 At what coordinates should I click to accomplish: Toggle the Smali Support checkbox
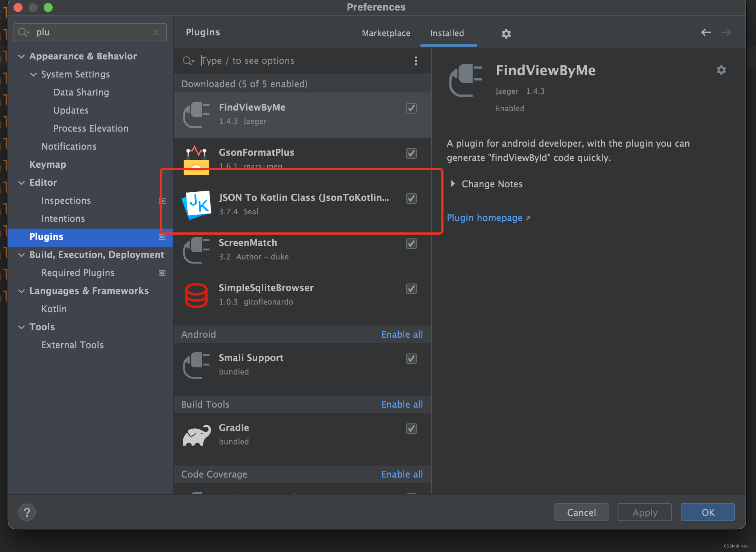(x=411, y=359)
